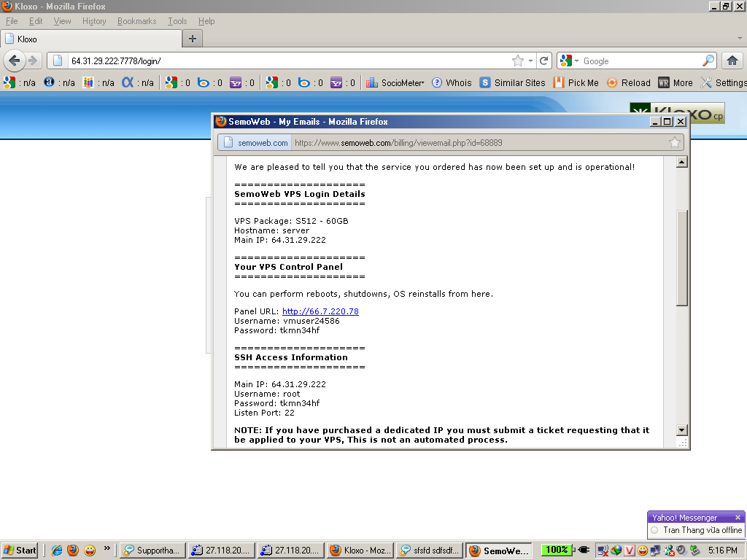Open the panel URL link http://66.7.220.78
This screenshot has width=747, height=560.
point(320,311)
